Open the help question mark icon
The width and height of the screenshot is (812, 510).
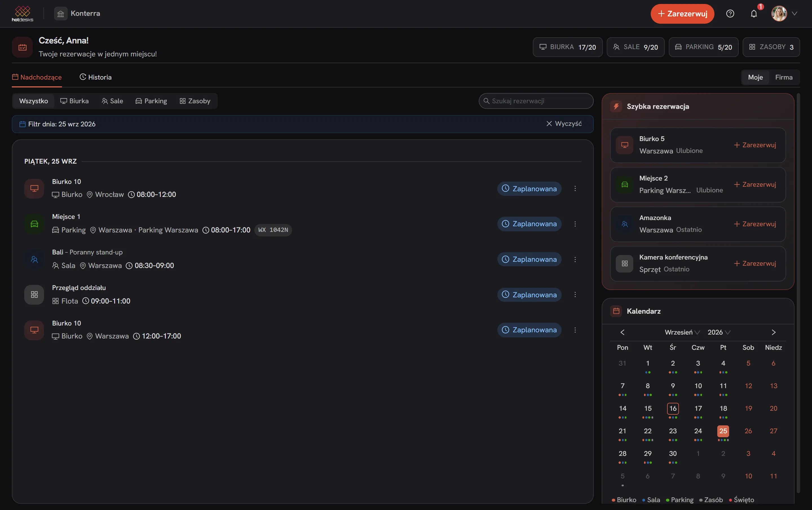tap(730, 14)
